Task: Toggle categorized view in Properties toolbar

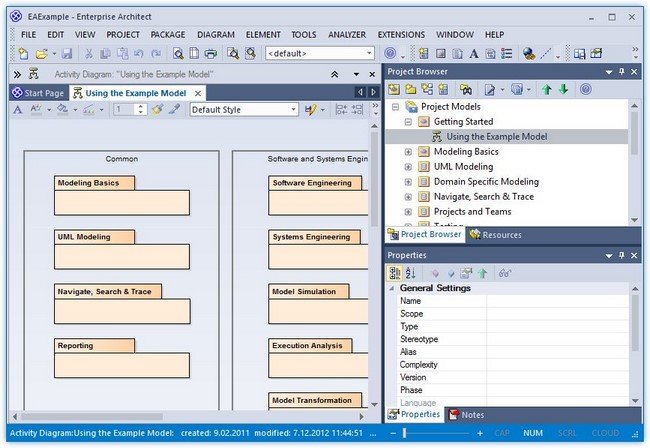Action: click(x=395, y=273)
